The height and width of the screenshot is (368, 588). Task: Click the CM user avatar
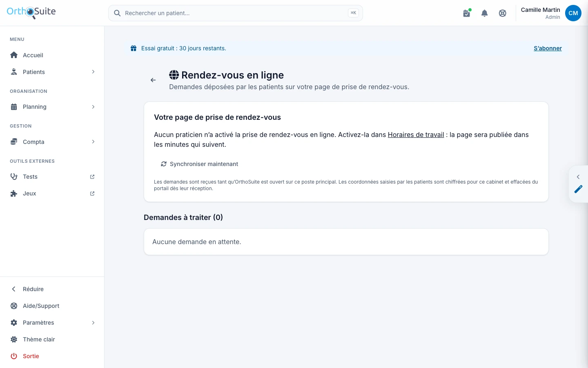tap(573, 13)
